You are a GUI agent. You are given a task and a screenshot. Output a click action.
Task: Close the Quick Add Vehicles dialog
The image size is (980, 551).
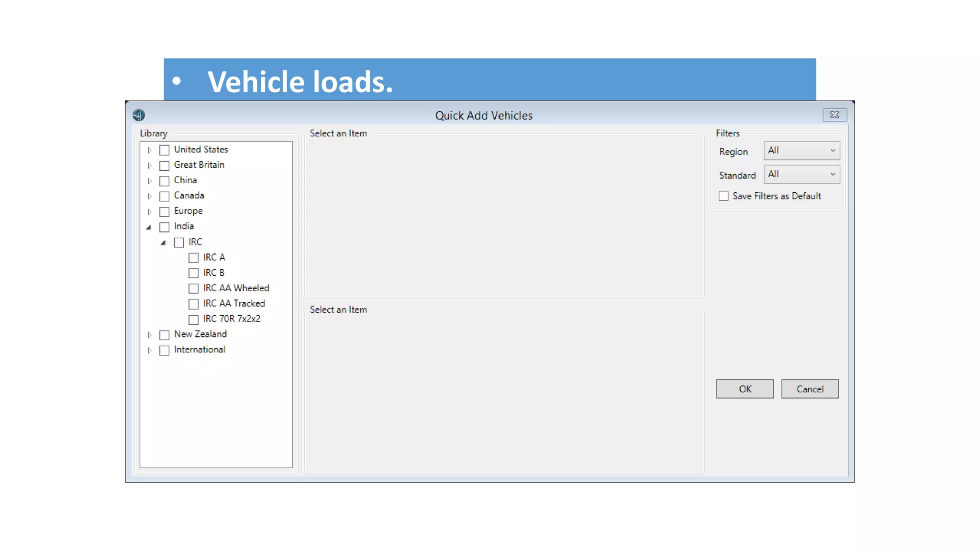pyautogui.click(x=835, y=115)
